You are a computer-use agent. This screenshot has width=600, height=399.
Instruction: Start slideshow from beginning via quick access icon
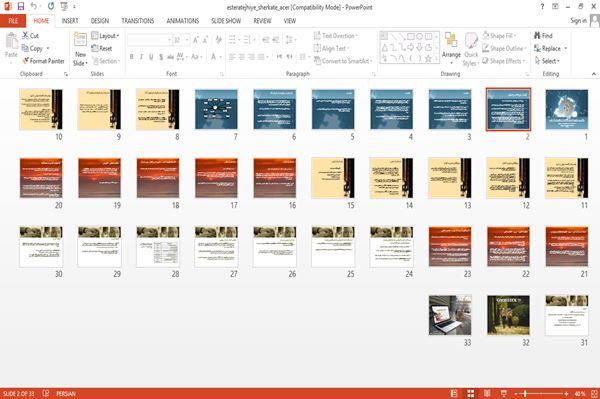pyautogui.click(x=64, y=7)
